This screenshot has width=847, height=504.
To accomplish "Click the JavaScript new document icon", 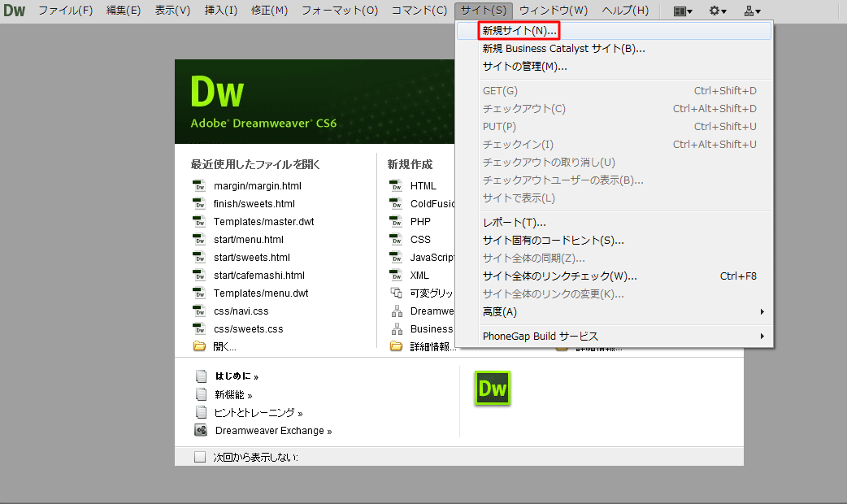I will pyautogui.click(x=396, y=257).
